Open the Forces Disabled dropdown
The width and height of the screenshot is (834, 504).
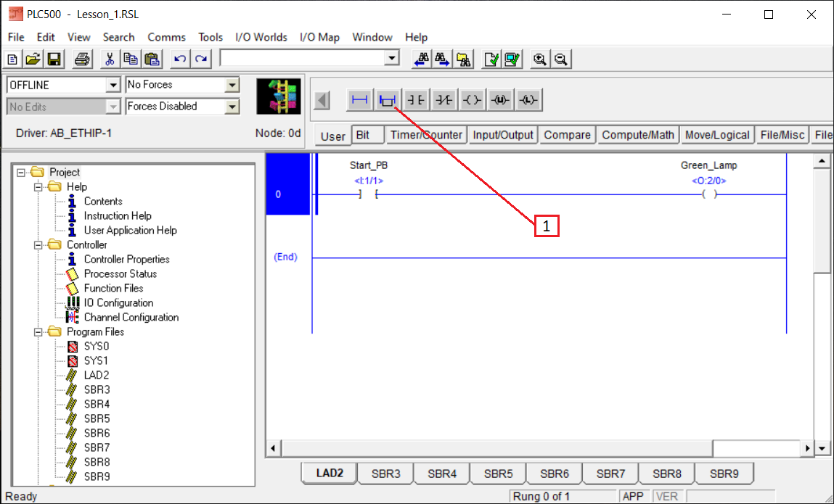pyautogui.click(x=232, y=107)
